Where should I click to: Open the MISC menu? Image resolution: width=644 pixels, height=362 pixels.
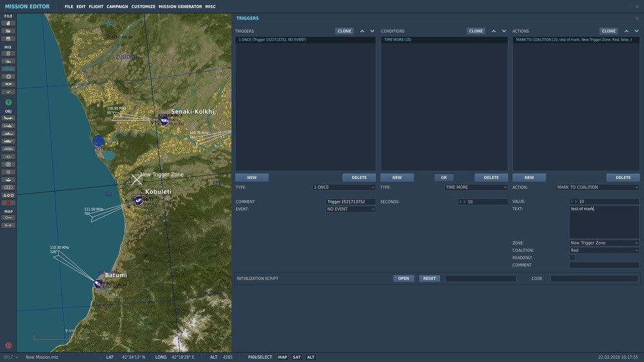pyautogui.click(x=211, y=6)
